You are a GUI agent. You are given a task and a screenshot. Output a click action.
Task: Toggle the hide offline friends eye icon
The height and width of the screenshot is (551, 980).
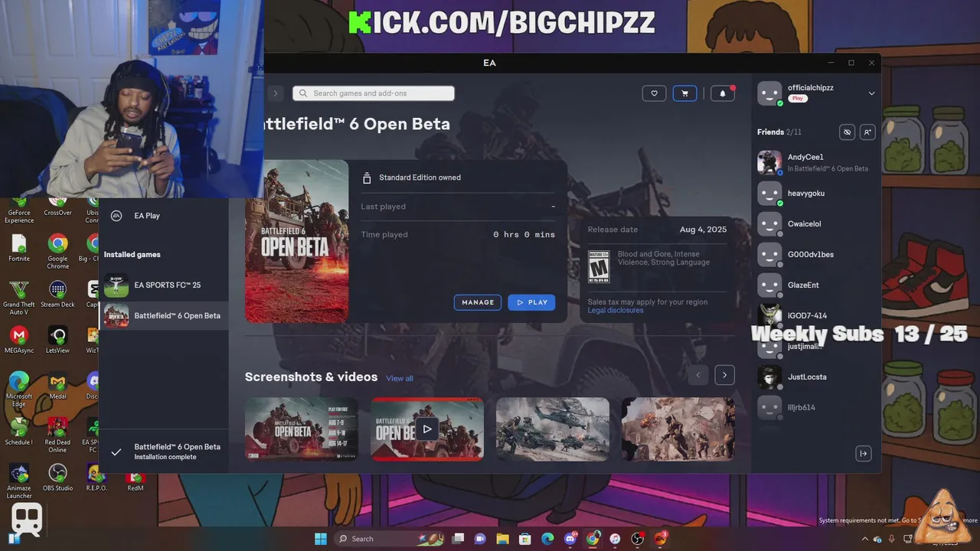[847, 132]
